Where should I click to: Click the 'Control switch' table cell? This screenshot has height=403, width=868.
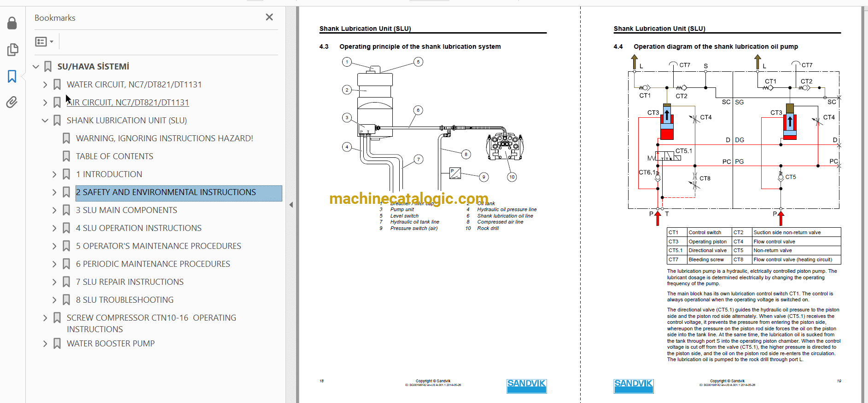709,232
